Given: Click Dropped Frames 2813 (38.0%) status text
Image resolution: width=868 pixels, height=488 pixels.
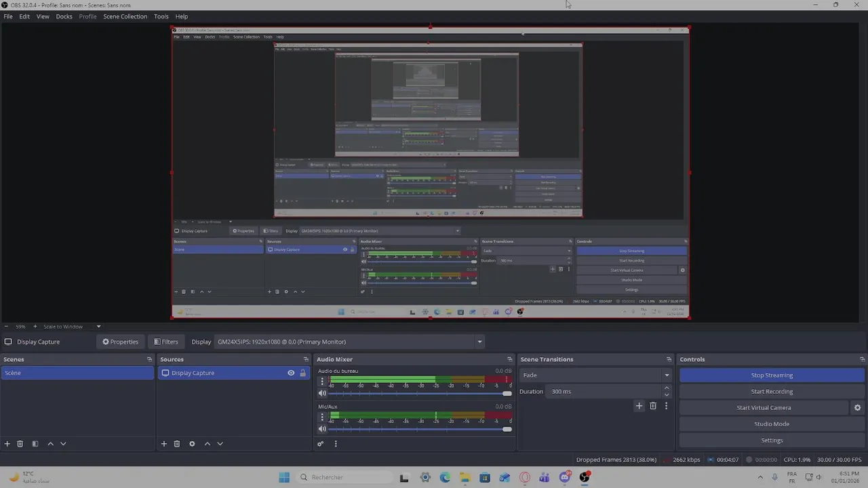Looking at the screenshot, I should 616,460.
